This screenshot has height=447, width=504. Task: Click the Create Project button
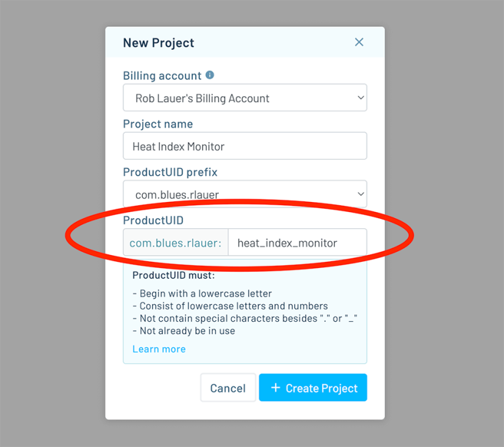click(313, 388)
